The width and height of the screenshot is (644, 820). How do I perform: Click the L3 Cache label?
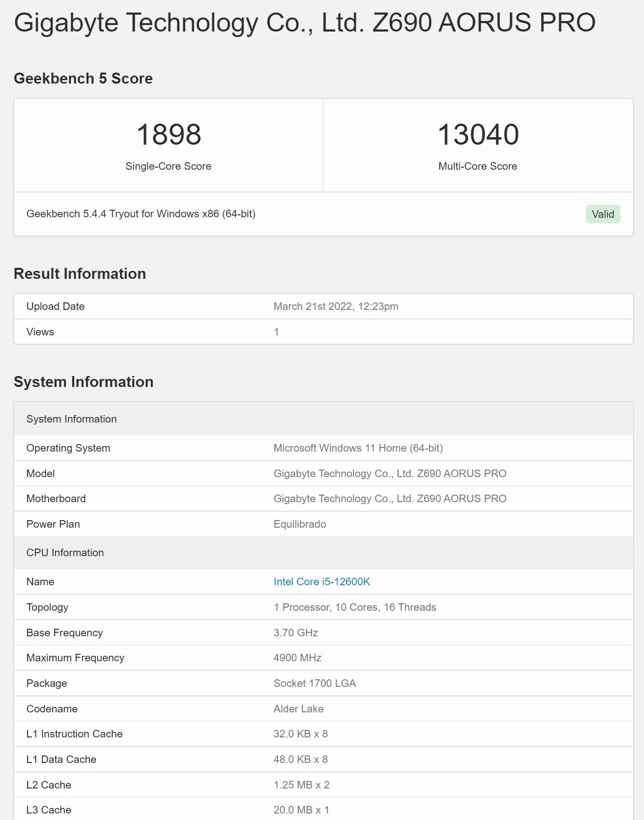tap(49, 810)
